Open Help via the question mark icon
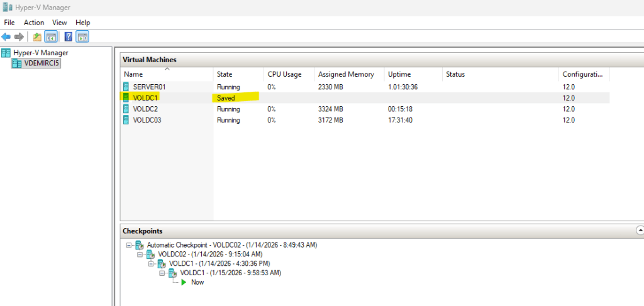The width and height of the screenshot is (644, 306). tap(69, 36)
